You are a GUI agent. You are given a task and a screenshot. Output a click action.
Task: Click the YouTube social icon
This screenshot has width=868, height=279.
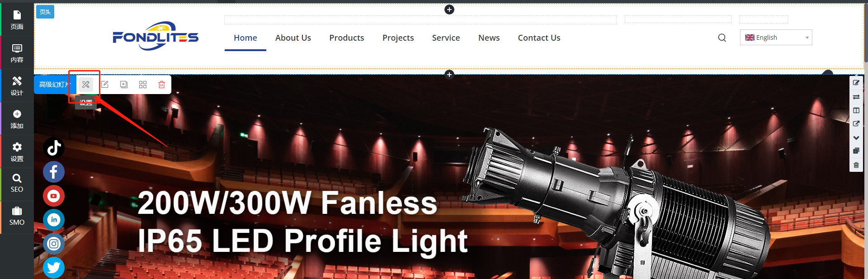point(54,196)
